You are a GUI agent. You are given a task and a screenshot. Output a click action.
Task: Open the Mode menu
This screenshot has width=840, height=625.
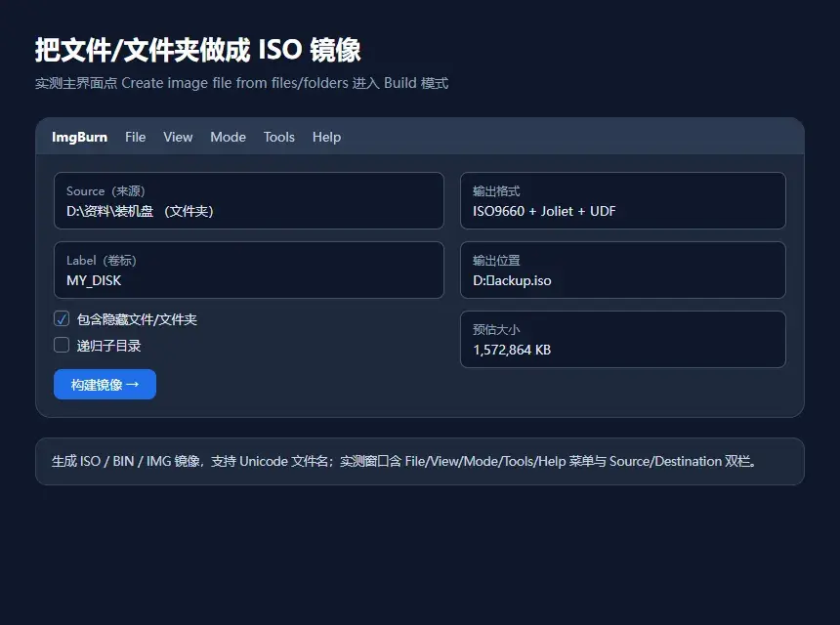click(x=228, y=137)
